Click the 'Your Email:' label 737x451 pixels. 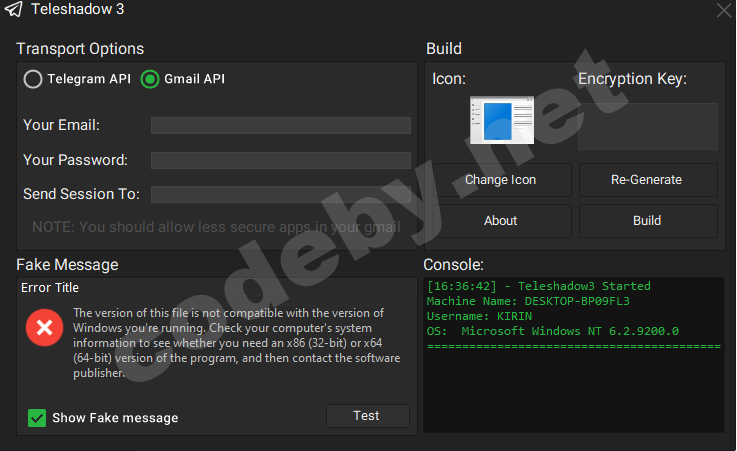tap(62, 125)
